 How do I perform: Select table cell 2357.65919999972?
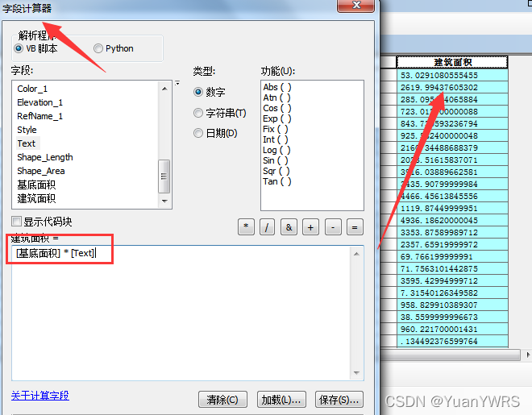[x=452, y=244]
